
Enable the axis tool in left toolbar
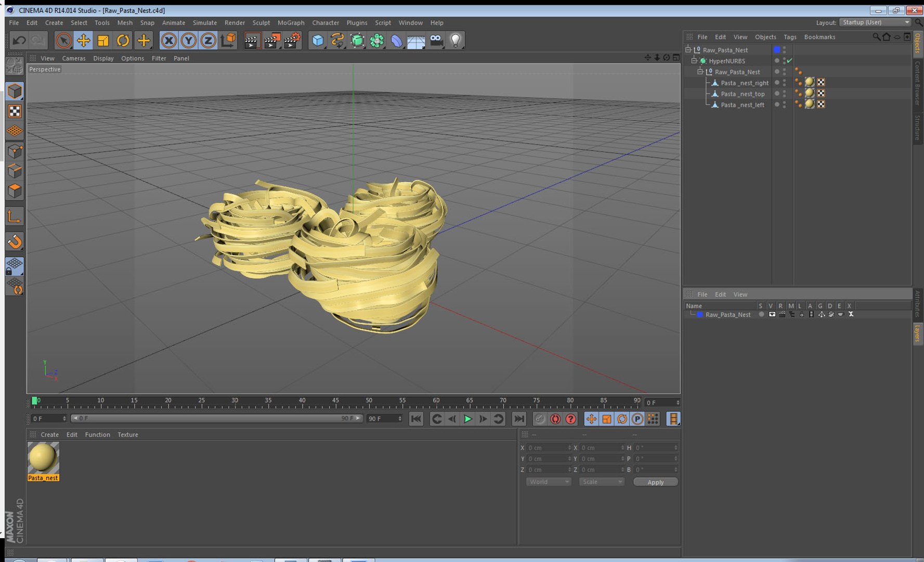(15, 216)
